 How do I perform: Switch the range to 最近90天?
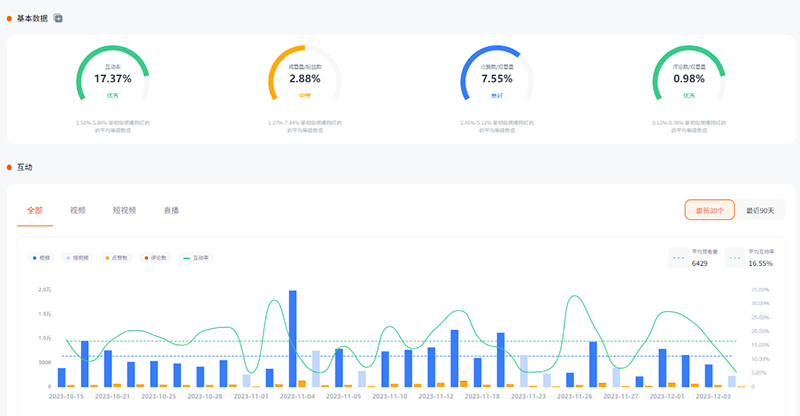760,210
